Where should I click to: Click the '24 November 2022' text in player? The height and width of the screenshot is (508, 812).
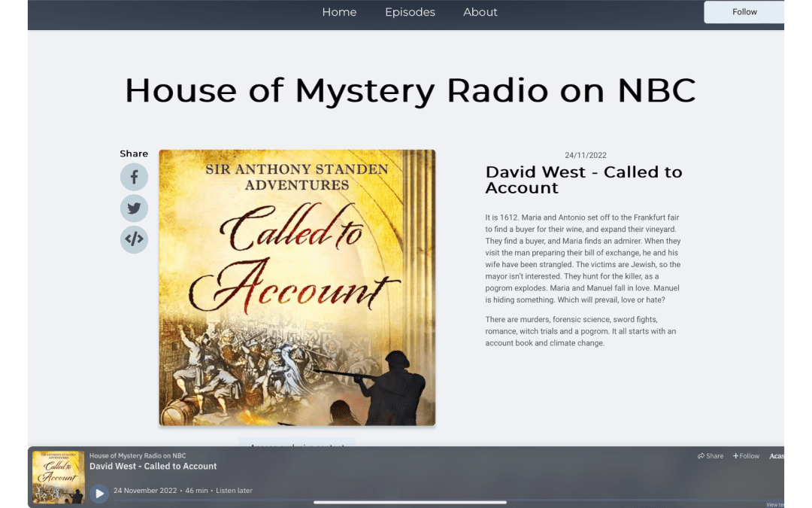coord(145,491)
